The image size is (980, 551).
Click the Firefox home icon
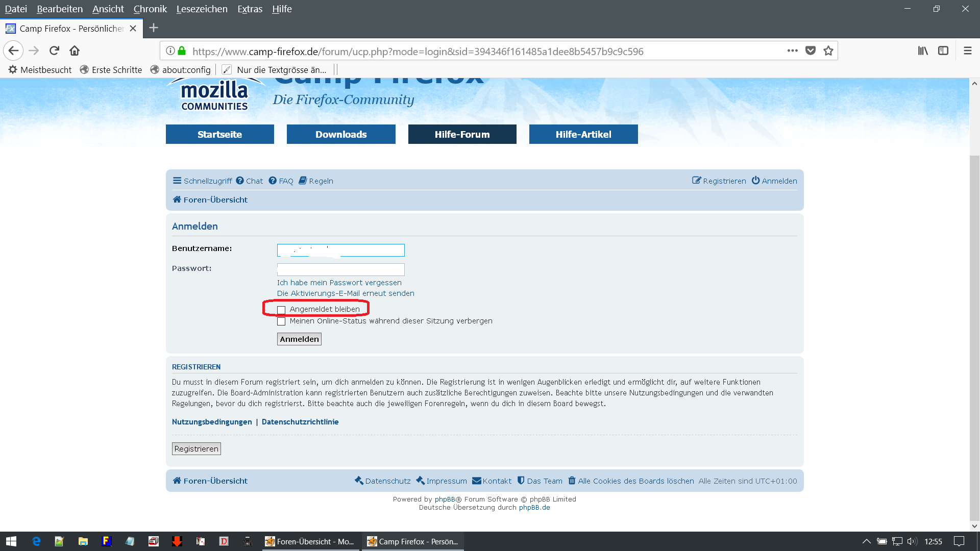pyautogui.click(x=75, y=51)
